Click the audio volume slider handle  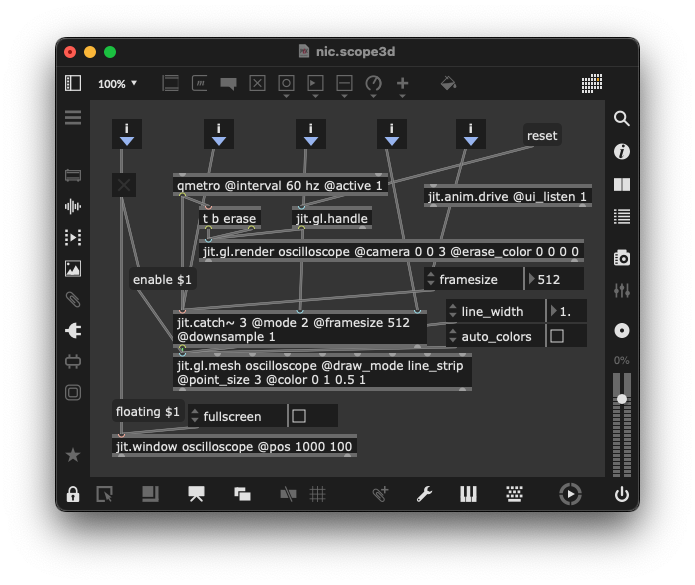pos(622,399)
